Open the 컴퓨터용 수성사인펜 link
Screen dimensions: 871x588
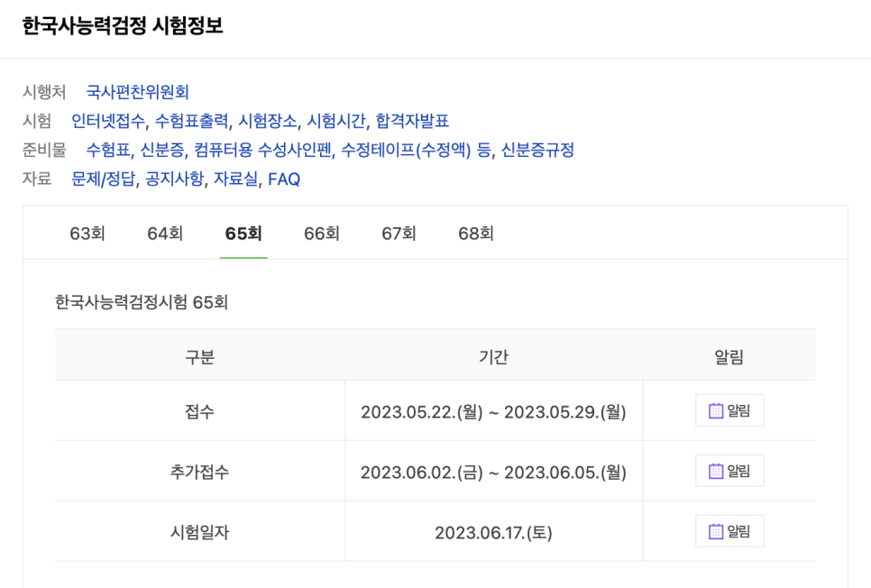(x=262, y=150)
